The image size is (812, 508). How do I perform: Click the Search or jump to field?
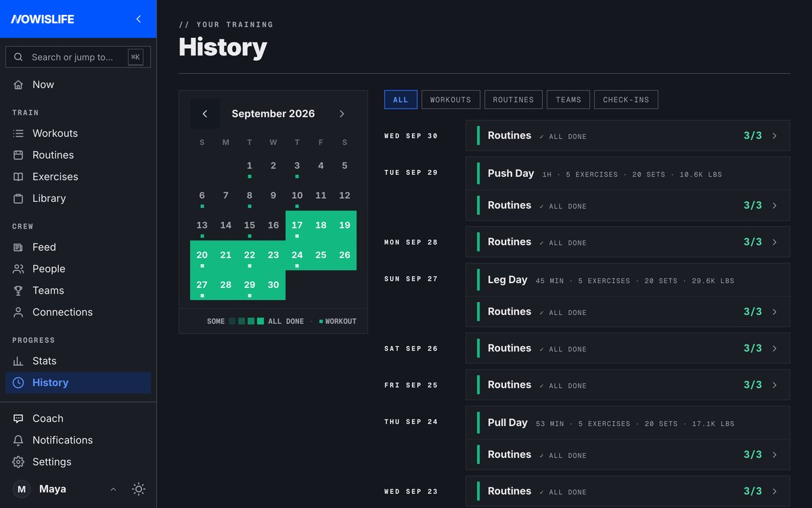pyautogui.click(x=78, y=57)
